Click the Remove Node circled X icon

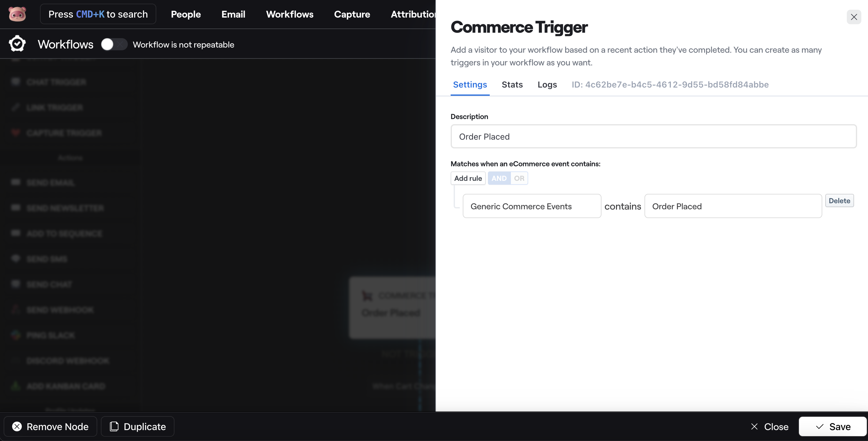pyautogui.click(x=17, y=426)
